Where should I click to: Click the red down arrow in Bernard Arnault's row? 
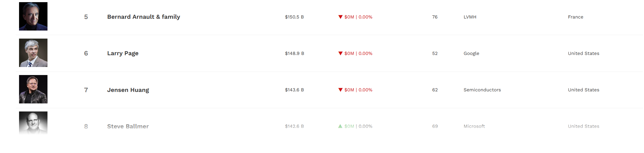click(340, 17)
